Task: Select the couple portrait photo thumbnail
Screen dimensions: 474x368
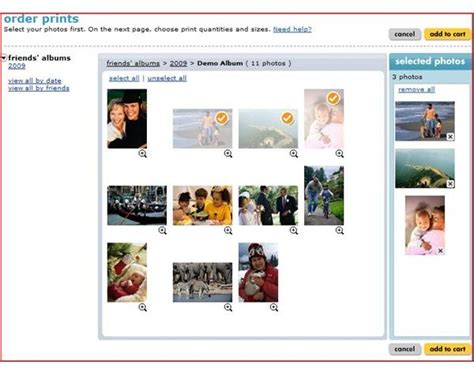Action: click(x=127, y=119)
